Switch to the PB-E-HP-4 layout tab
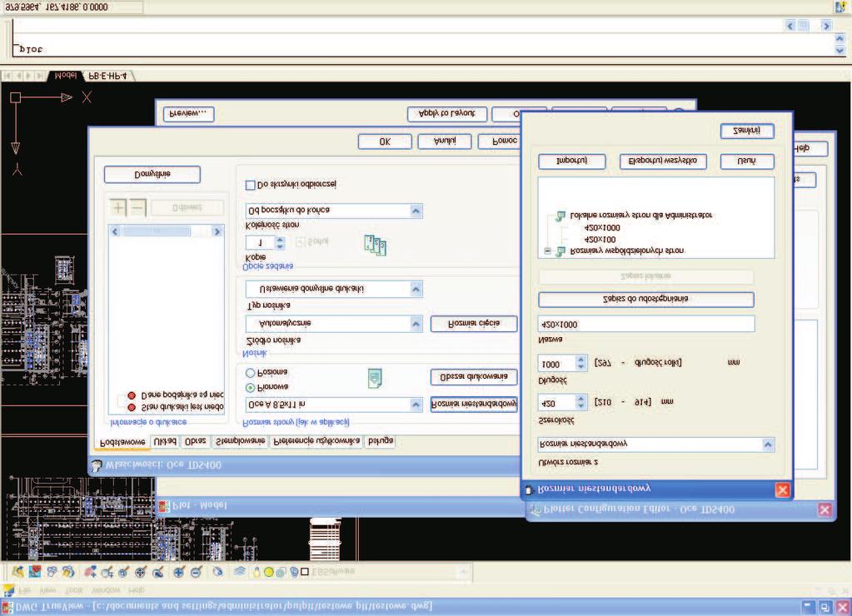Image resolution: width=852 pixels, height=616 pixels. click(107, 76)
